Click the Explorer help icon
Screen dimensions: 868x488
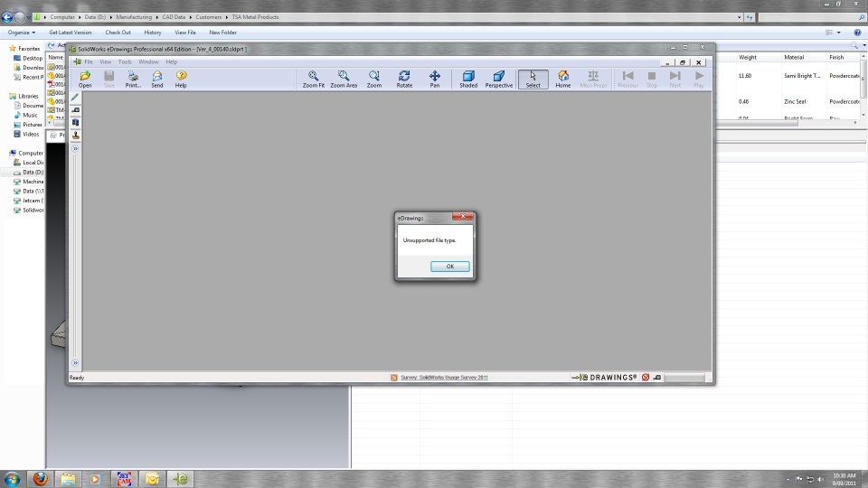(857, 33)
